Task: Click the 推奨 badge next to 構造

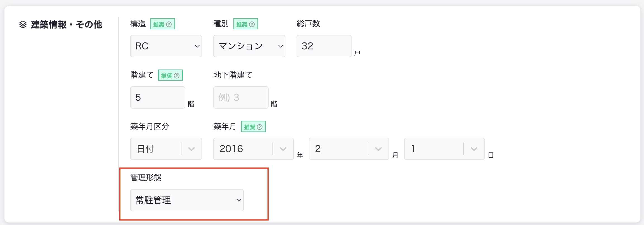Action: [163, 24]
